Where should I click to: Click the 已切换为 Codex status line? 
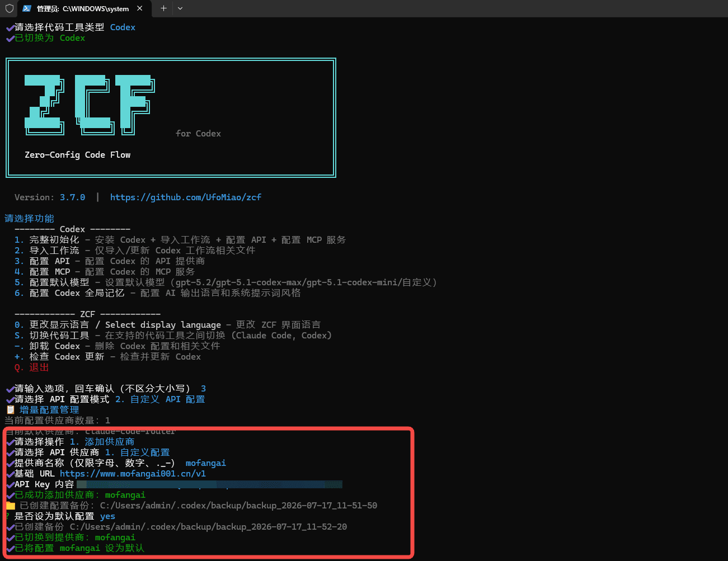coord(45,38)
